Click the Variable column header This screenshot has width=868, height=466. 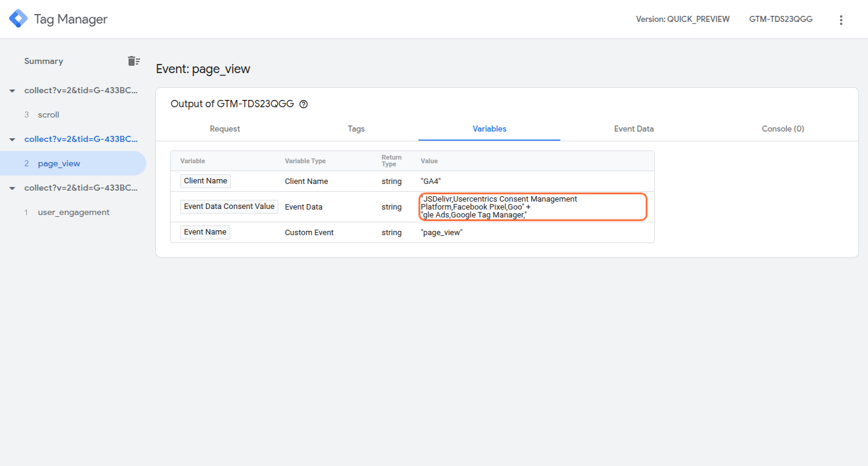click(192, 161)
